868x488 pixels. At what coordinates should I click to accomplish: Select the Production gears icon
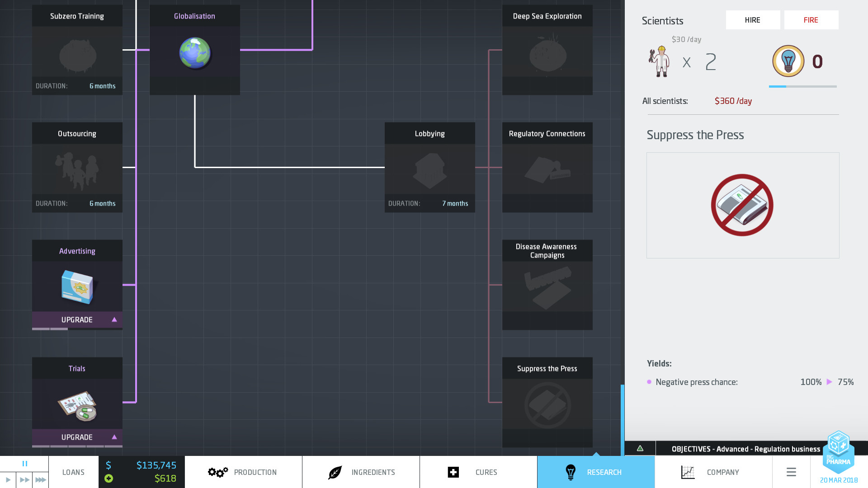pyautogui.click(x=217, y=472)
